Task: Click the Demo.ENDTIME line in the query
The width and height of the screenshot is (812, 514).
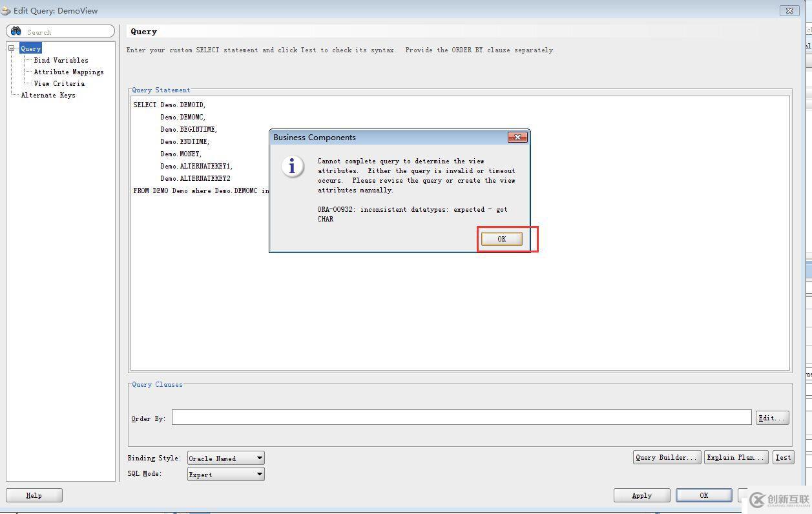Action: click(x=185, y=141)
